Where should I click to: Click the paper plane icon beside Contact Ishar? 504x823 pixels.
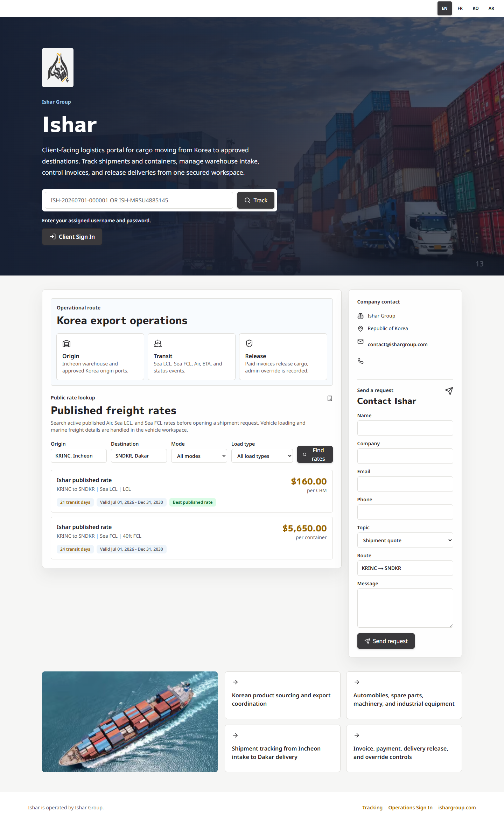pyautogui.click(x=449, y=391)
